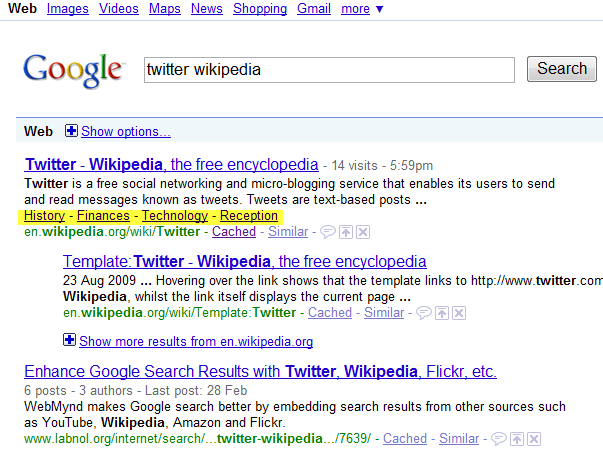The width and height of the screenshot is (603, 454).
Task: Open Cached version of Twitter - Wikipedia
Action: pyautogui.click(x=234, y=232)
